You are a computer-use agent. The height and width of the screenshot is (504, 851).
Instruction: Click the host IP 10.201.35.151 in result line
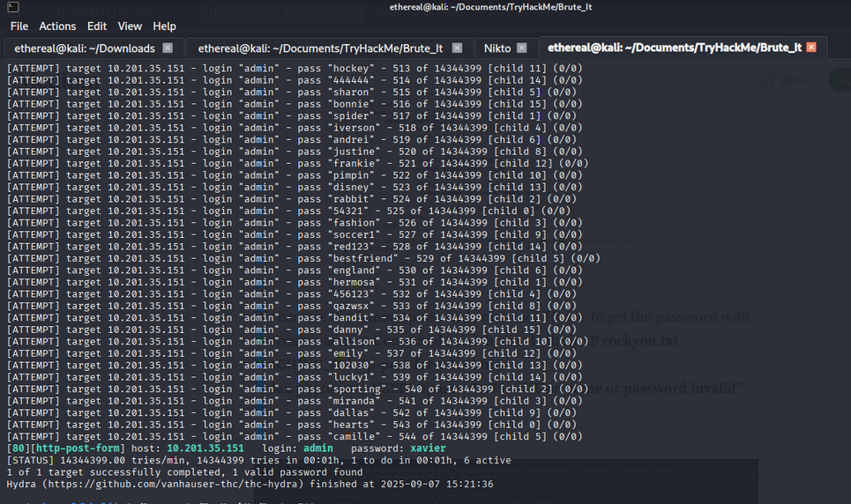point(205,448)
